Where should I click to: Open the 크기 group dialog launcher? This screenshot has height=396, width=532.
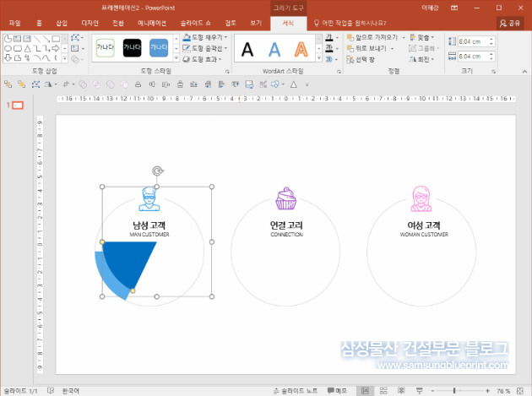tap(493, 71)
